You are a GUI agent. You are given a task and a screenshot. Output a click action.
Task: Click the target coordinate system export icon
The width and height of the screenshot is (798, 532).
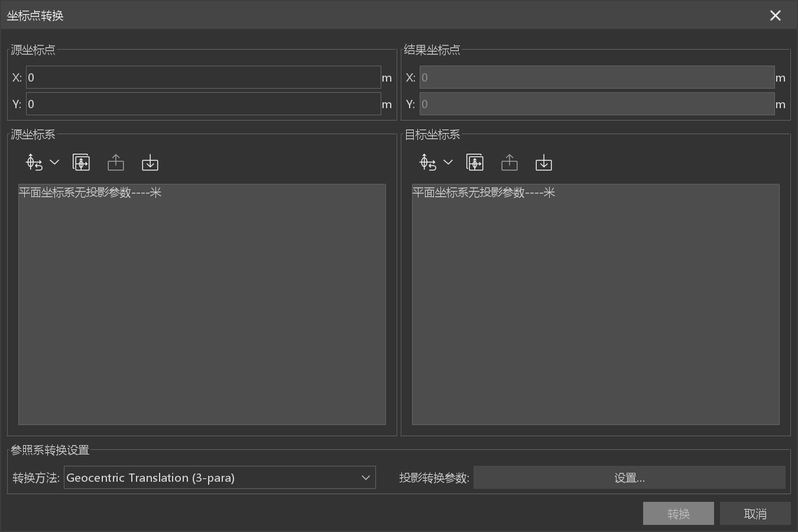(x=510, y=163)
